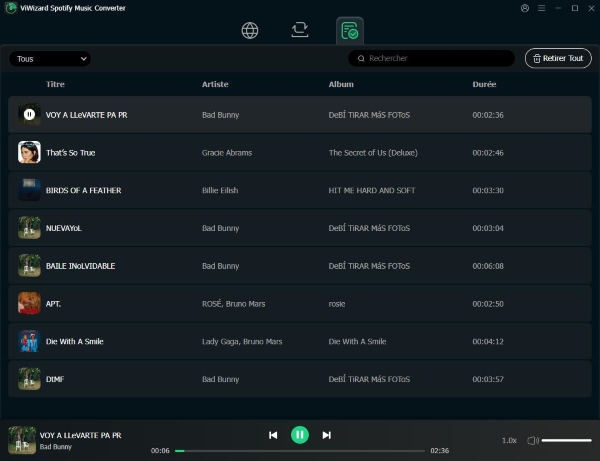Click the DtMF album thumbnail
This screenshot has height=461, width=600.
[29, 379]
